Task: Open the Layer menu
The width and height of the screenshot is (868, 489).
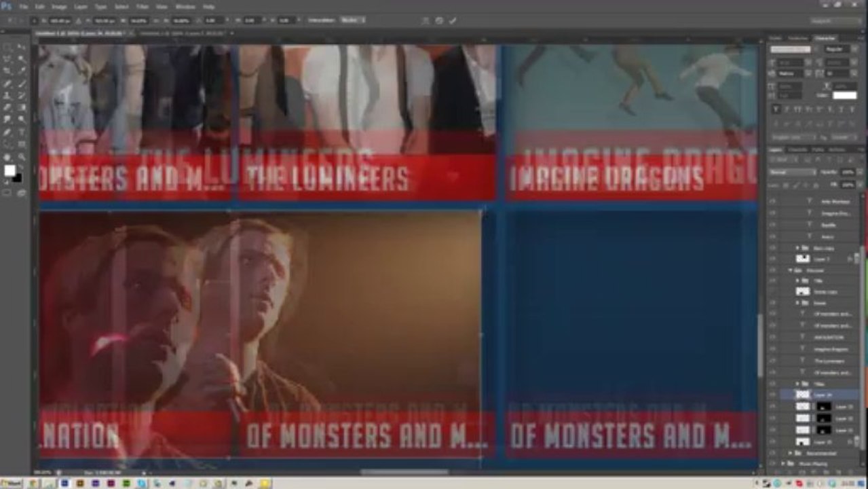Action: [80, 6]
